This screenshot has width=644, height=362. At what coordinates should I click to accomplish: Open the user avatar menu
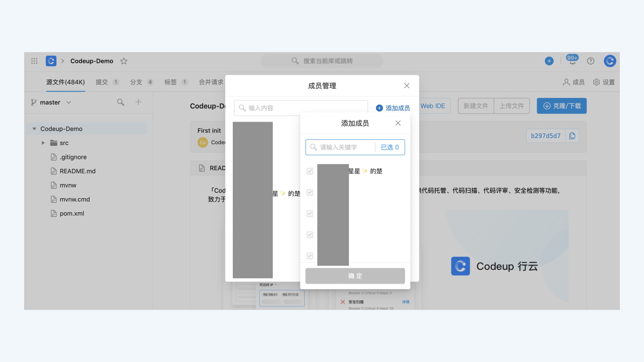click(x=610, y=61)
